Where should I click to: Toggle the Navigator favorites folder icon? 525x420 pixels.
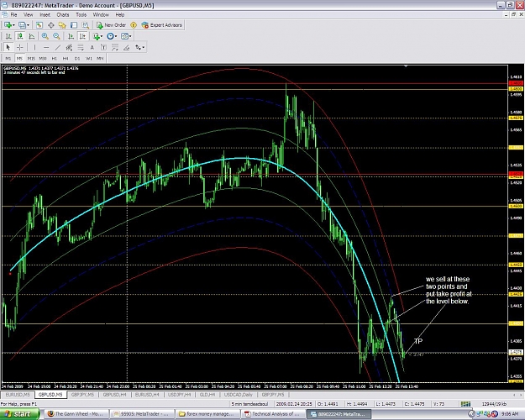[x=62, y=25]
